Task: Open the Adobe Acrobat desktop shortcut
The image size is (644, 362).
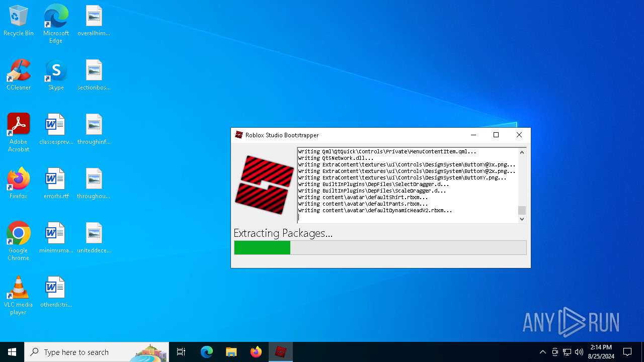Action: [x=19, y=133]
